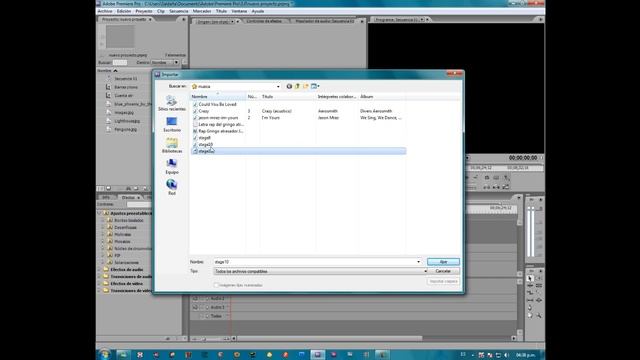Open the Archivo menu
Screen dimensions: 640x360
tap(105, 11)
